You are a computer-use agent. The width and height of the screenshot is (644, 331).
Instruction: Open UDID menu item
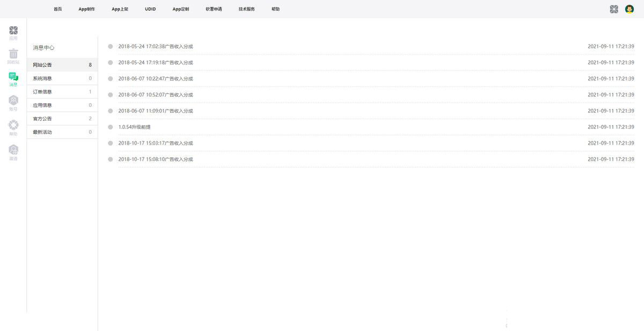click(x=150, y=9)
